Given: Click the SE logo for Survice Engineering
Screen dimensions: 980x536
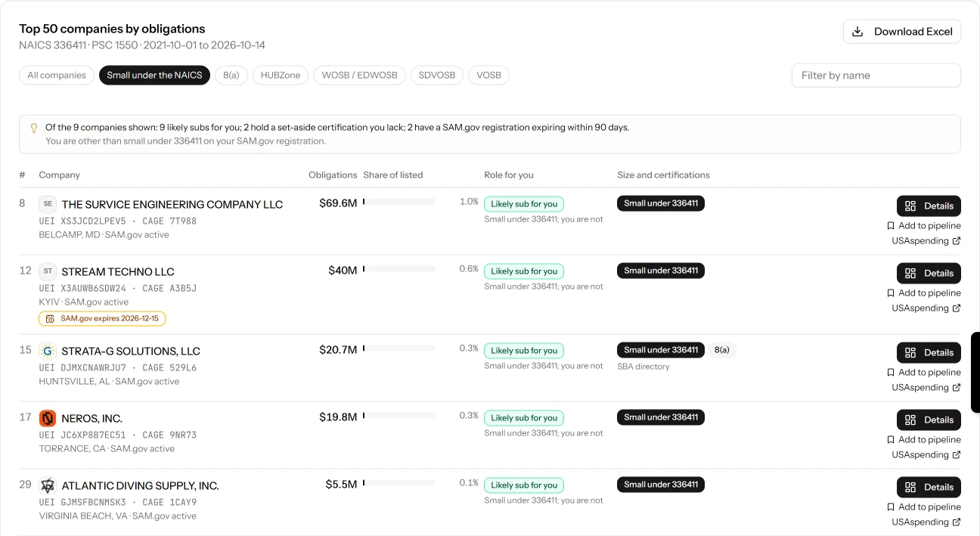Looking at the screenshot, I should [x=48, y=204].
